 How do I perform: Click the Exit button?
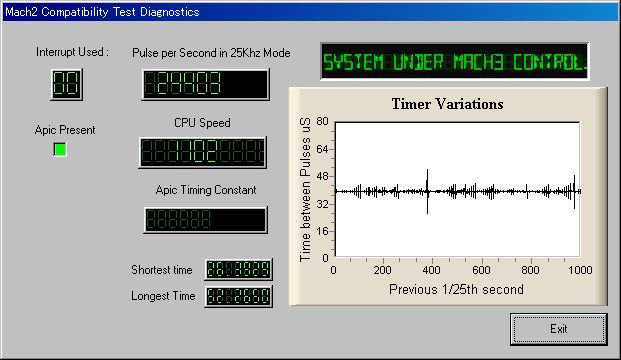(x=558, y=329)
